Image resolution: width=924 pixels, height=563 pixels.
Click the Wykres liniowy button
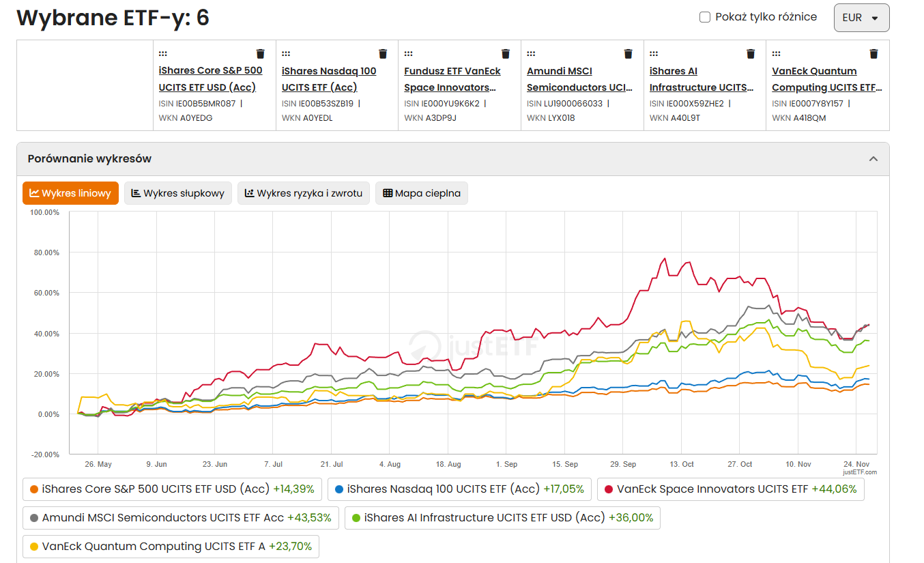click(x=71, y=193)
